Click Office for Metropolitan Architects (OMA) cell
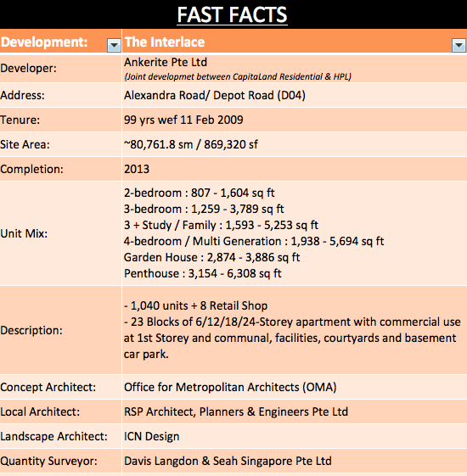The width and height of the screenshot is (467, 476). [x=295, y=388]
